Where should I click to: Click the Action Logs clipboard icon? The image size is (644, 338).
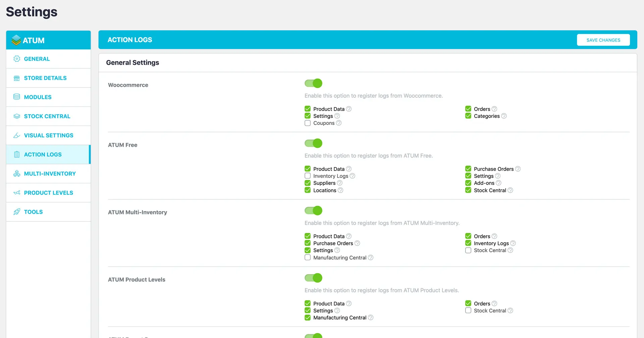pos(17,154)
